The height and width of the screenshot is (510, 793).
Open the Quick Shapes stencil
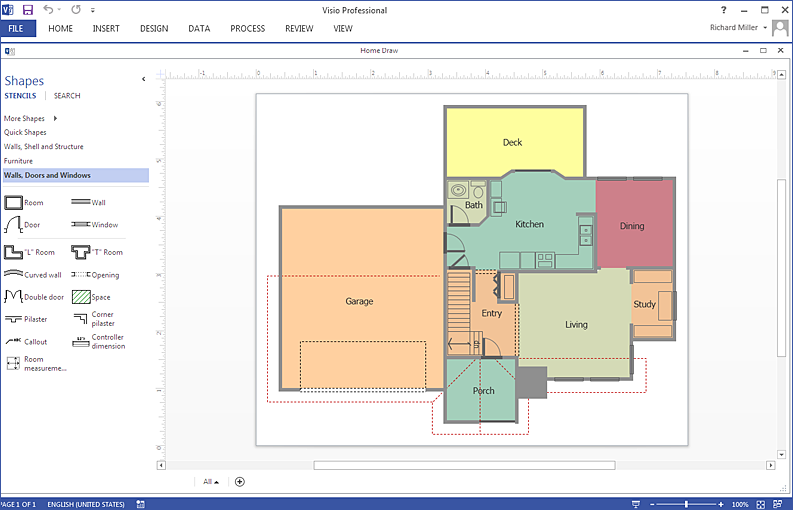click(x=25, y=132)
